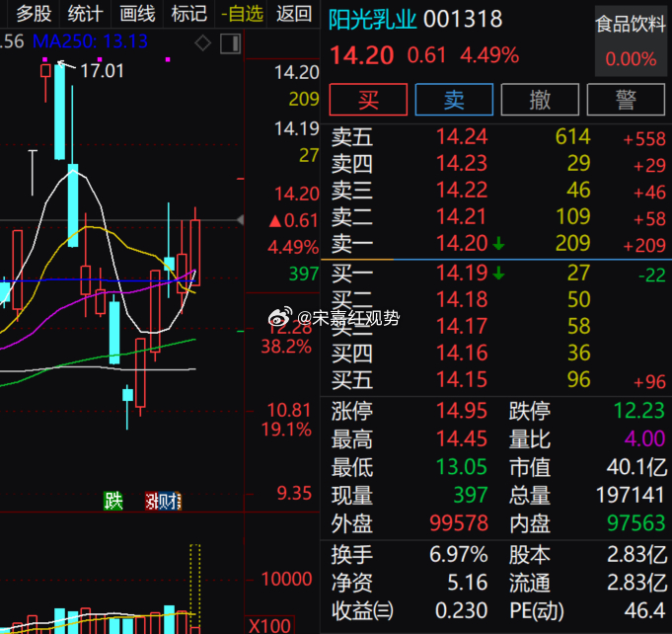Select 买四 price 14.16
This screenshot has height=634, width=672.
[x=462, y=353]
